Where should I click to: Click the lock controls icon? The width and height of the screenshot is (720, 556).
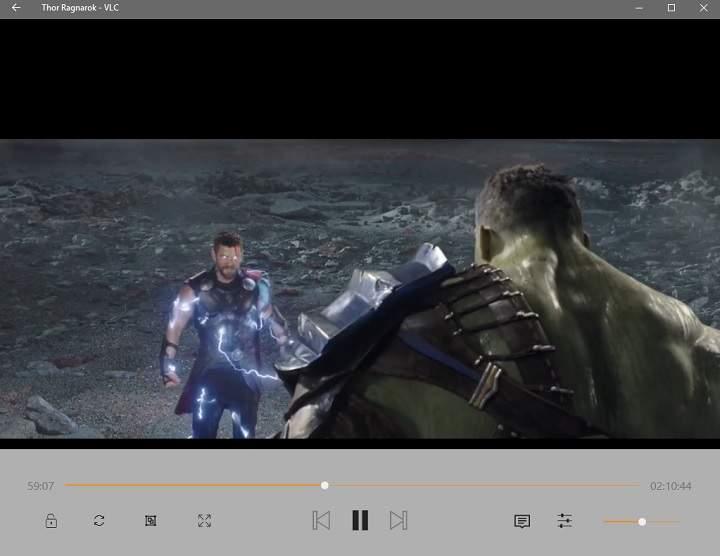[50, 521]
